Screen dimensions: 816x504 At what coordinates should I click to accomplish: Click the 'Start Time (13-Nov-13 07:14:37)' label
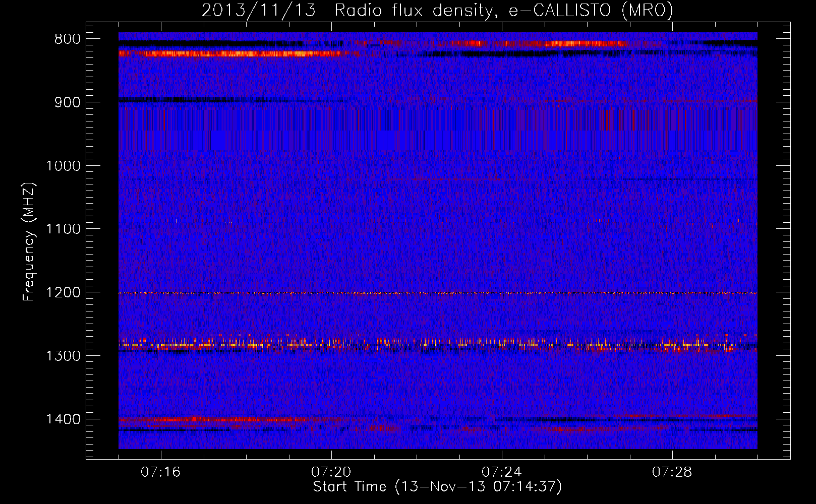[437, 487]
